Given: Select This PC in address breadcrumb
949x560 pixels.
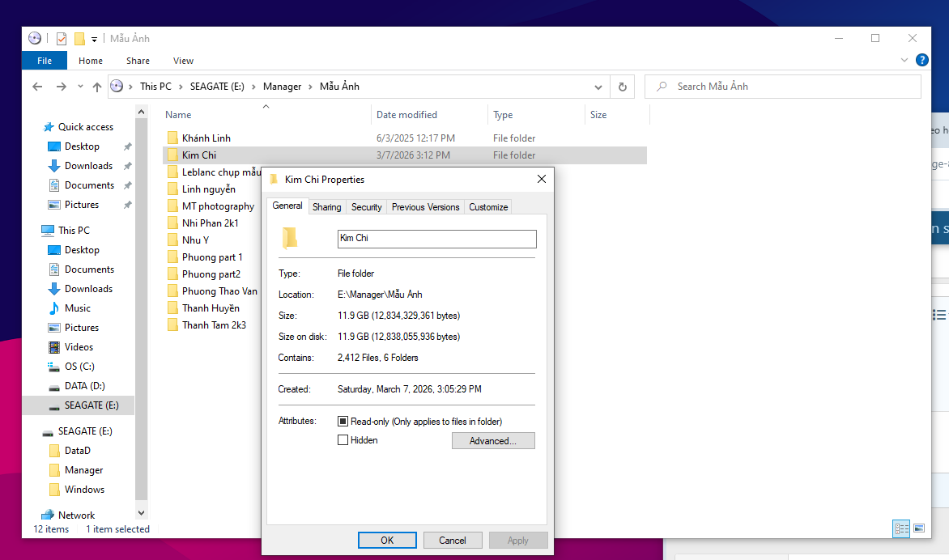Looking at the screenshot, I should [x=155, y=87].
